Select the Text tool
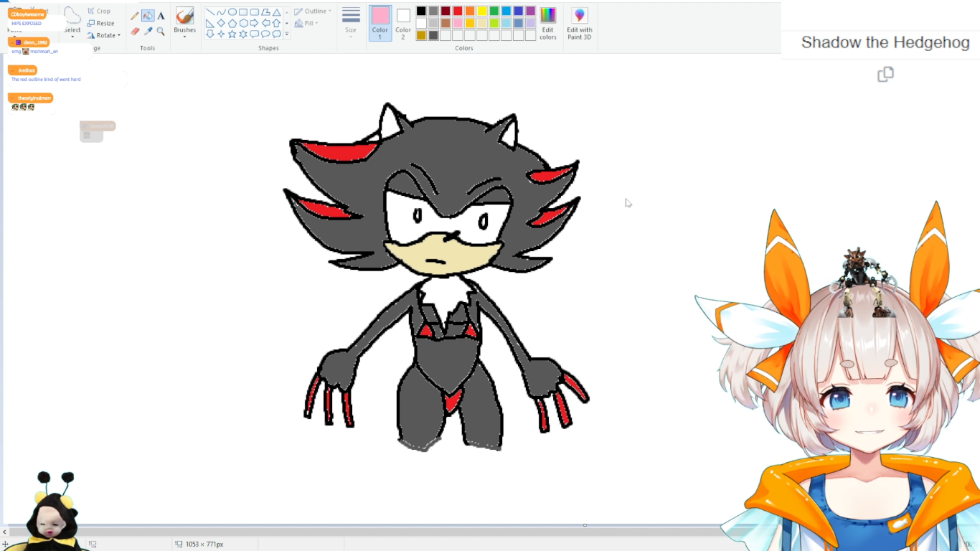The width and height of the screenshot is (980, 551). coord(161,16)
